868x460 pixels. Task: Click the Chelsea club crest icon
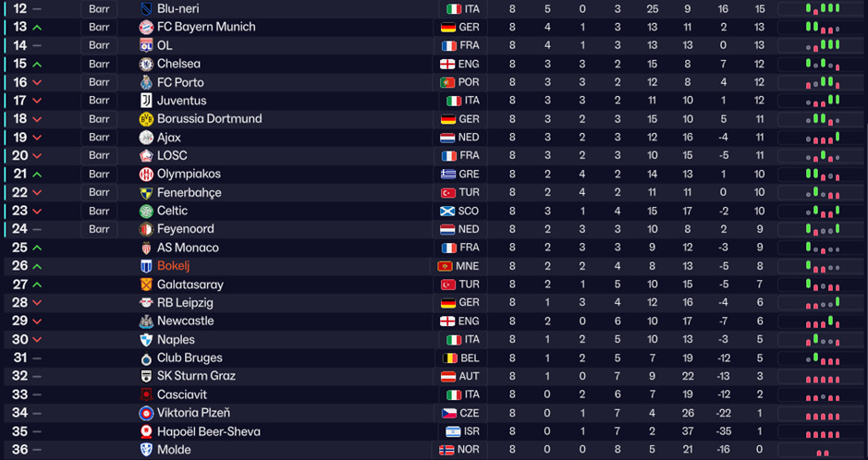pos(146,64)
